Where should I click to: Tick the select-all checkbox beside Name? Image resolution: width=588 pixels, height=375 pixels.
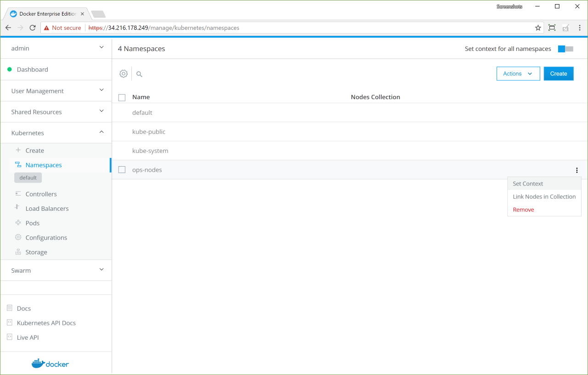click(x=122, y=97)
